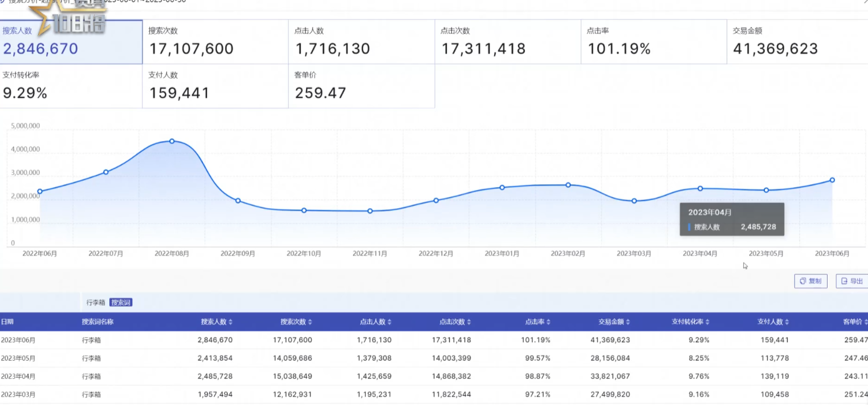Choose the 客单价 metric card
Image resolution: width=868 pixels, height=405 pixels.
(x=361, y=86)
